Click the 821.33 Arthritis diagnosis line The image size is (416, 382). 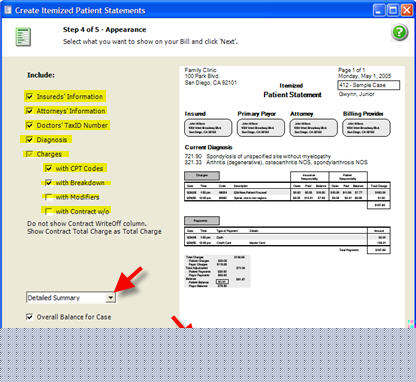point(276,162)
